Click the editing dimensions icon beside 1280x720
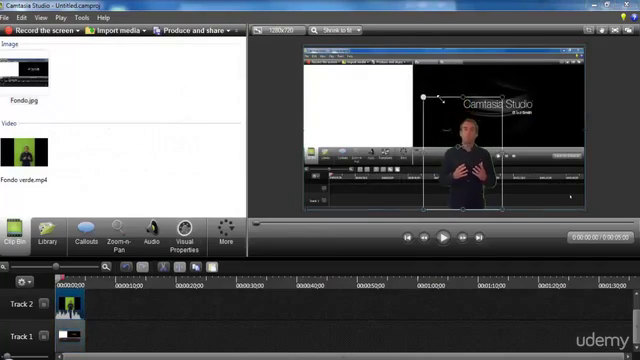Image resolution: width=640 pixels, height=360 pixels. (x=258, y=30)
